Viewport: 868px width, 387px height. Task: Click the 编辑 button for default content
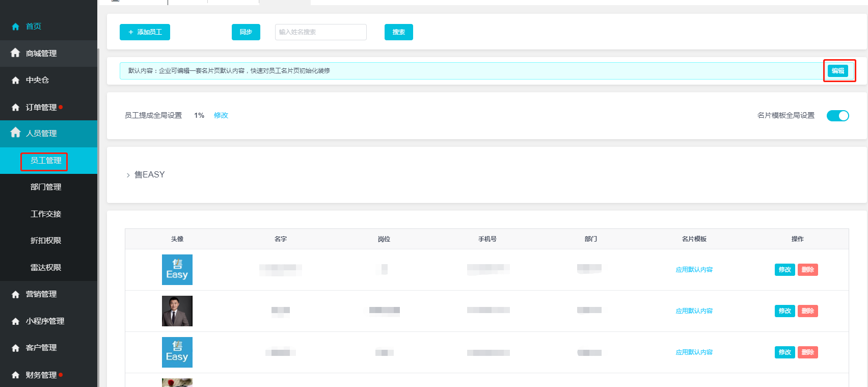(x=838, y=71)
